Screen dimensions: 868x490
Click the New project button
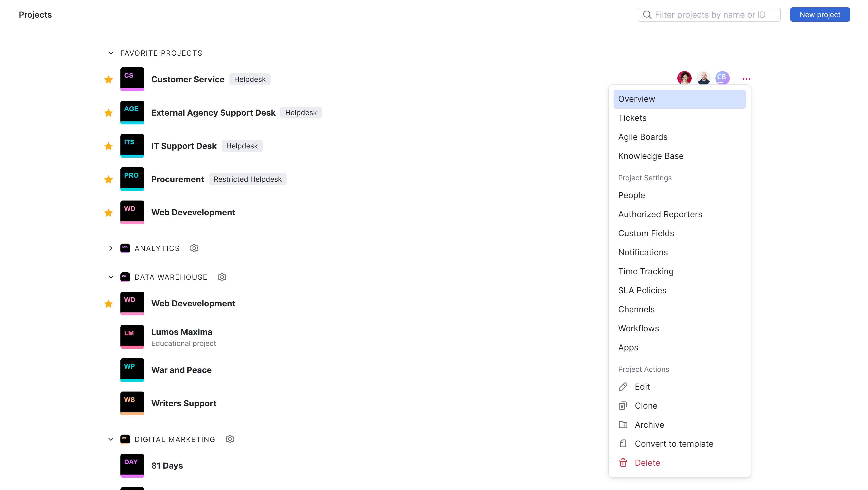[820, 15]
